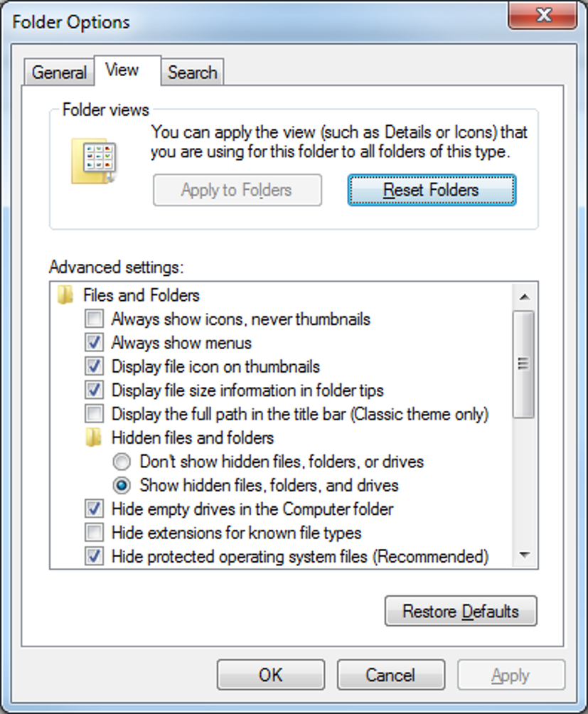This screenshot has width=588, height=714.
Task: Enable Always show icons, never thumbnails
Action: 94,319
